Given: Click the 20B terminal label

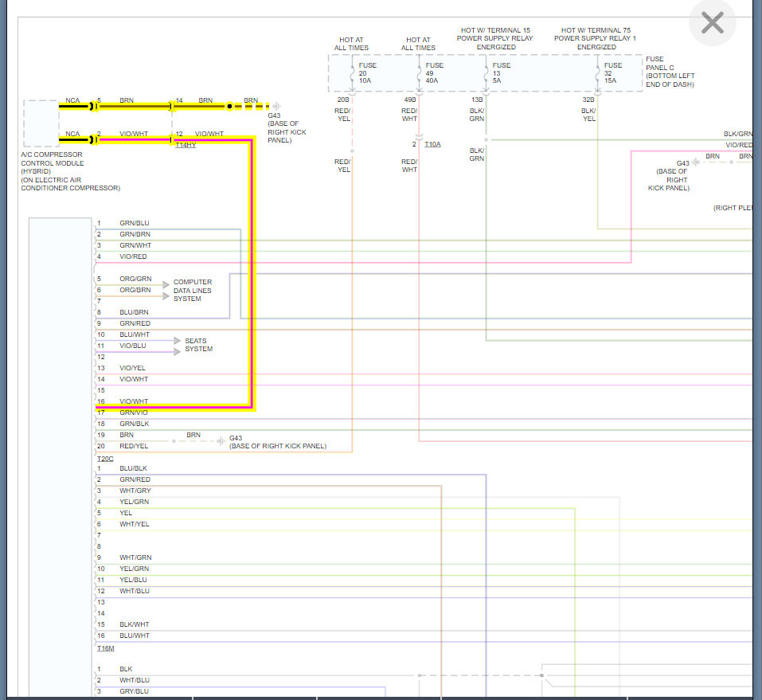Looking at the screenshot, I should pyautogui.click(x=343, y=100).
